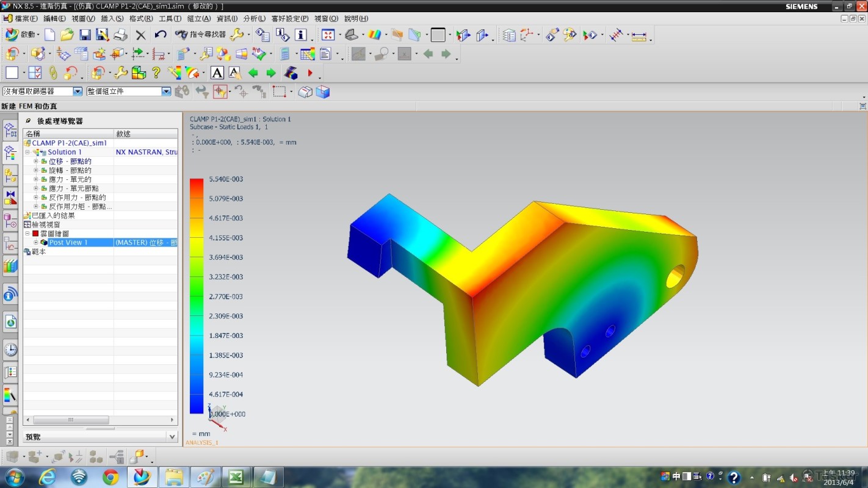868x488 pixels.
Task: Toggle the checklist grid icon in third toolbar
Action: tap(35, 73)
